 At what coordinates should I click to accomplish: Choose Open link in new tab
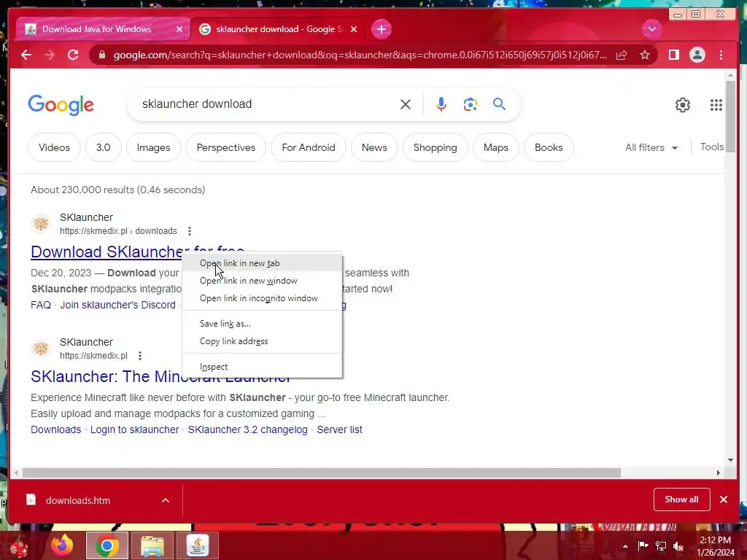coord(263,263)
